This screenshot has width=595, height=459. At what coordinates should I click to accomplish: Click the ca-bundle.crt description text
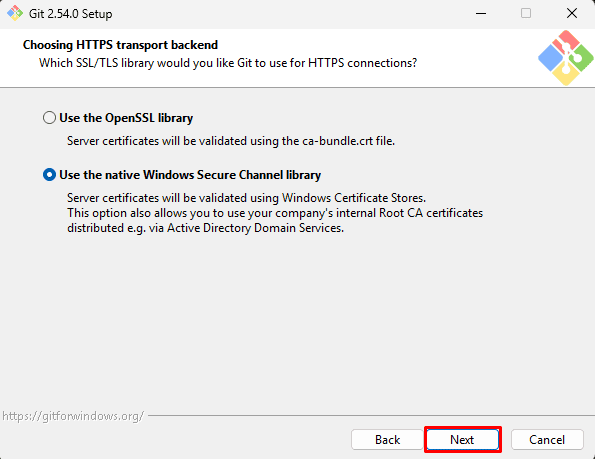click(x=231, y=141)
